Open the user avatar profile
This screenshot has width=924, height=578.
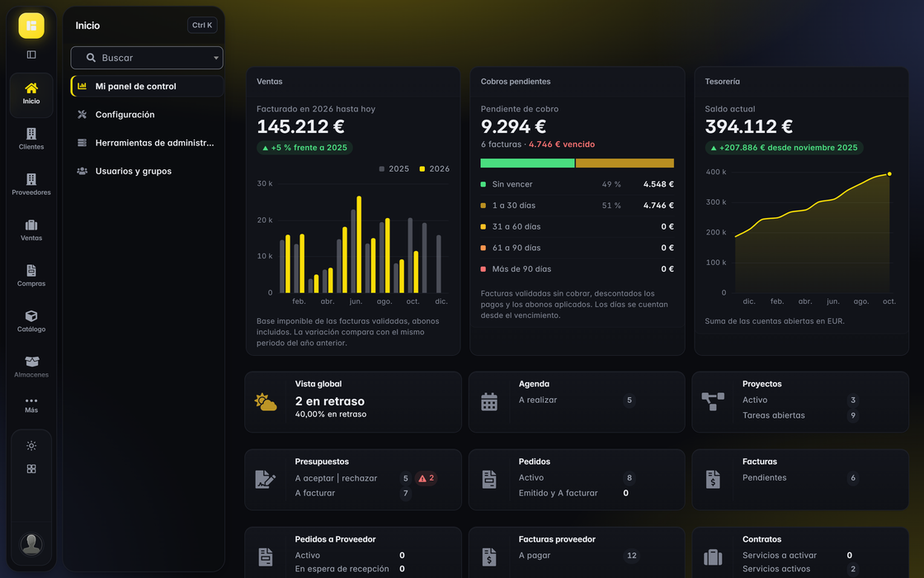click(x=31, y=544)
